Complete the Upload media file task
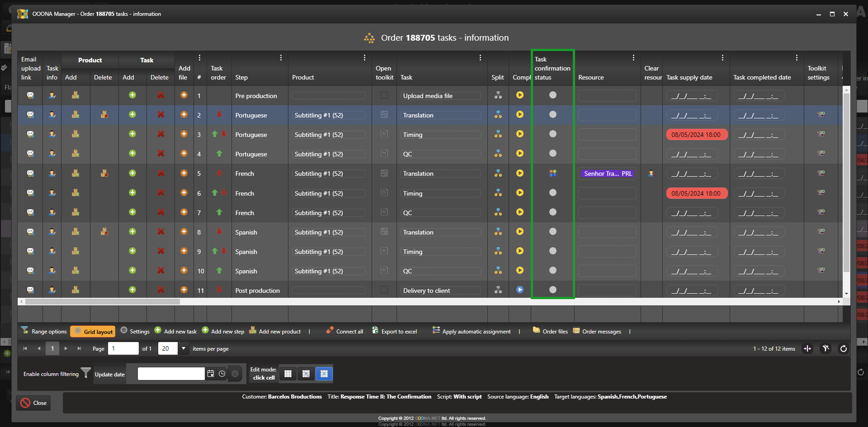This screenshot has width=868, height=427. [520, 95]
